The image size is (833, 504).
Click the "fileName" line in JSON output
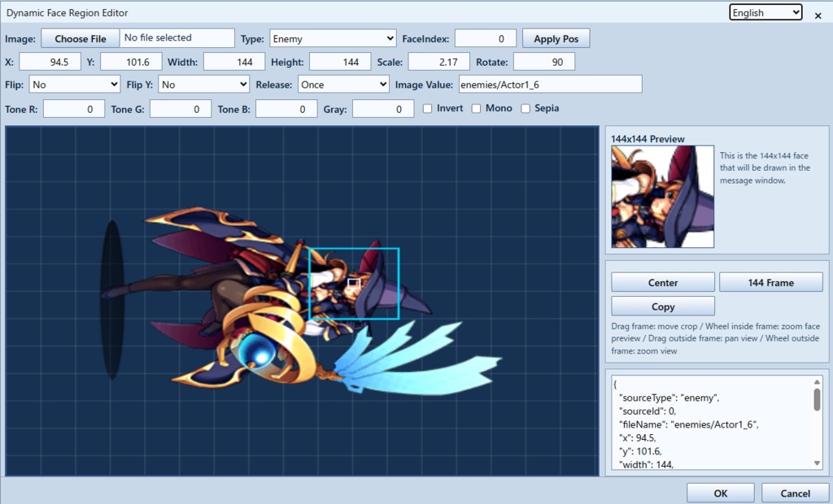689,424
